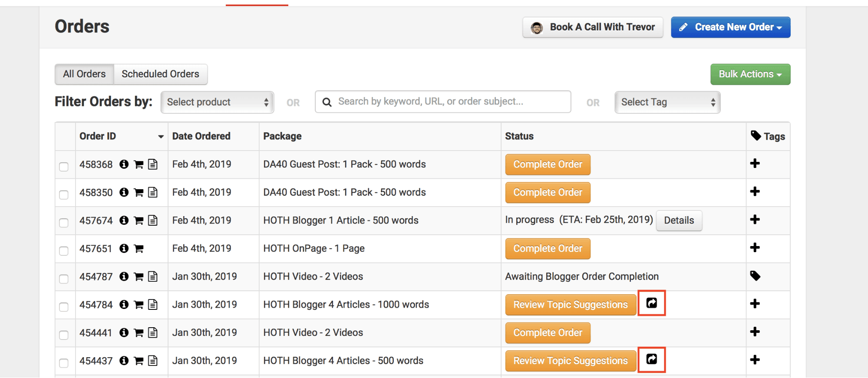Expand the Bulk Actions menu
This screenshot has height=378, width=868.
point(750,74)
